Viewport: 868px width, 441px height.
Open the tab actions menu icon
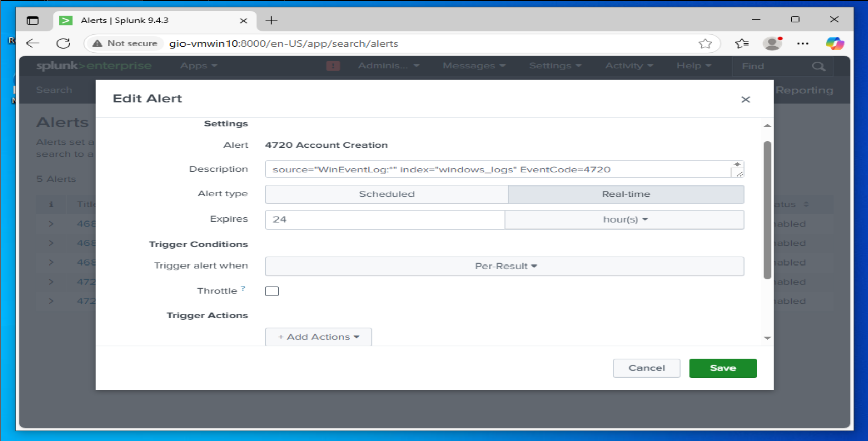(x=33, y=20)
